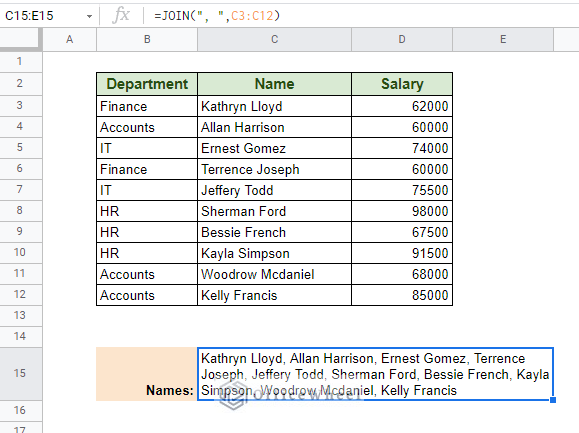Click the blue fill handle on C15
Viewport: 579px width, 433px height.
coord(553,400)
